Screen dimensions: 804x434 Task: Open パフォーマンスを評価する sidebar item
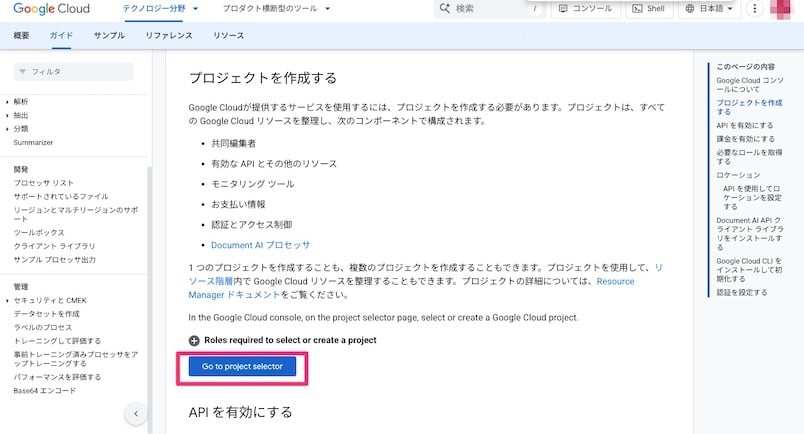pos(57,377)
